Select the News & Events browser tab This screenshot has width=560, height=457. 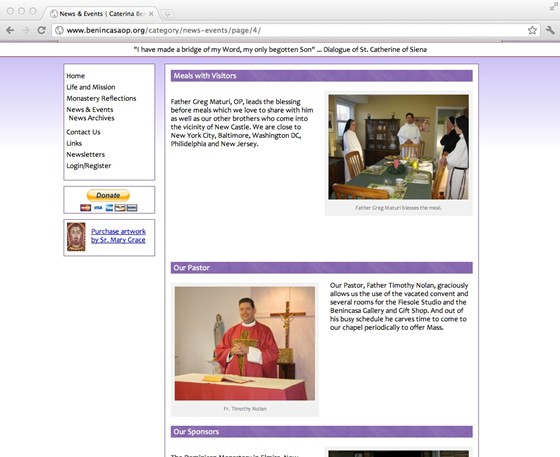pyautogui.click(x=101, y=14)
